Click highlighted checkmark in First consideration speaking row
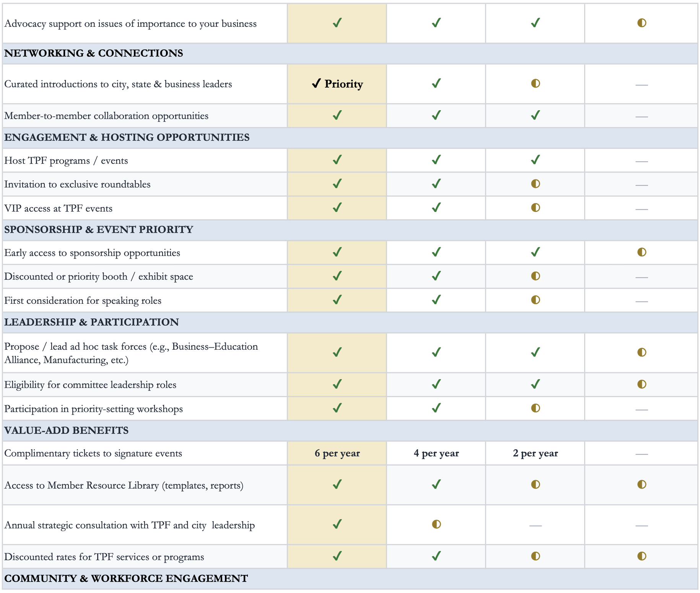 337,300
